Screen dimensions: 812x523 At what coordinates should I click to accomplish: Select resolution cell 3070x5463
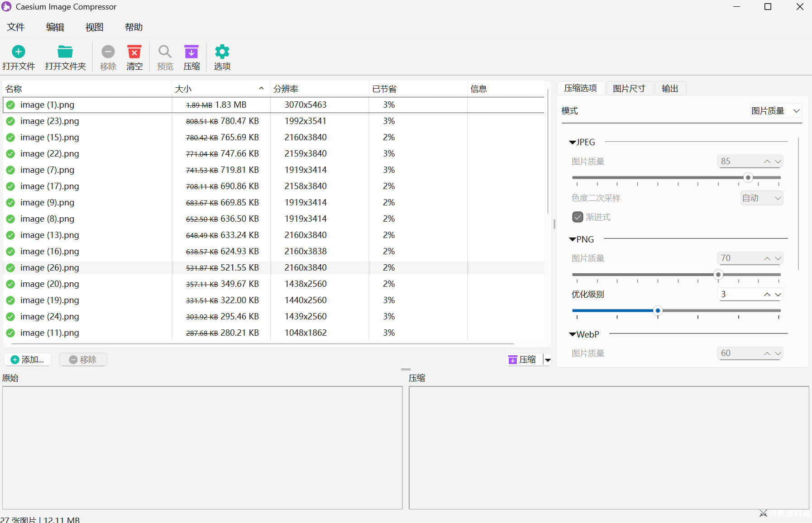click(306, 105)
